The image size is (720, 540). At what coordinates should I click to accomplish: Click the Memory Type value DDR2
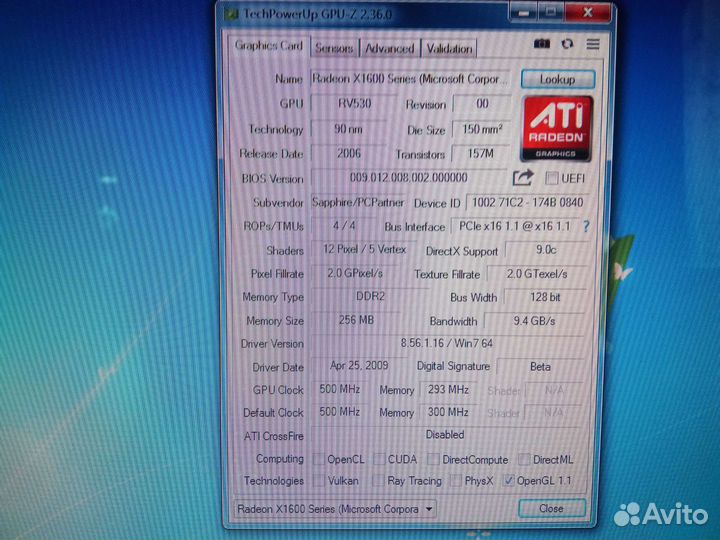pos(370,297)
